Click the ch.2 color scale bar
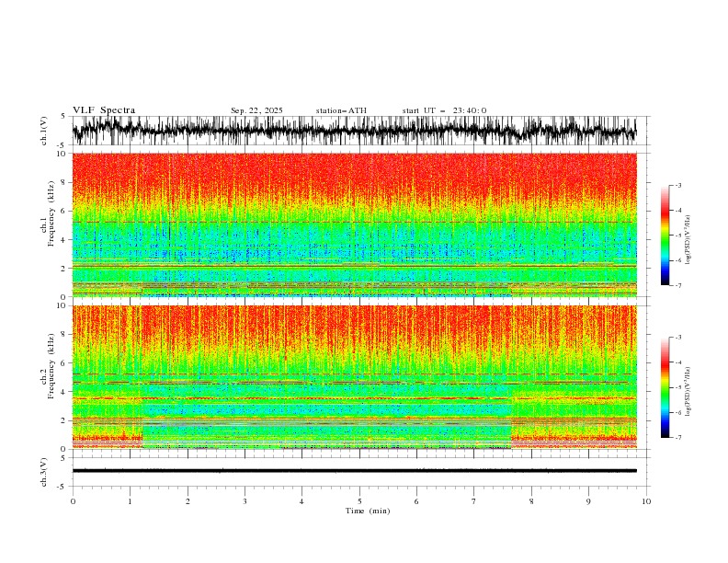Viewport: 728px width, 563px height. coord(665,387)
